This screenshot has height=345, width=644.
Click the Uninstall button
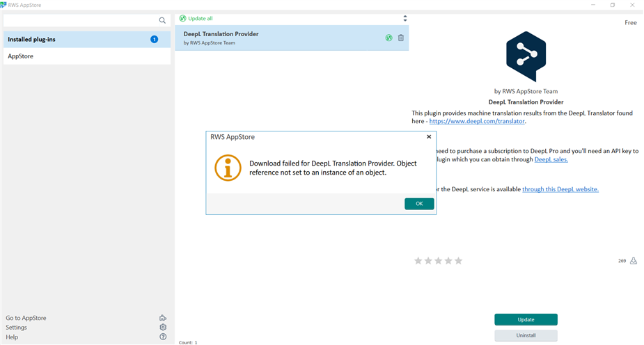[526, 335]
